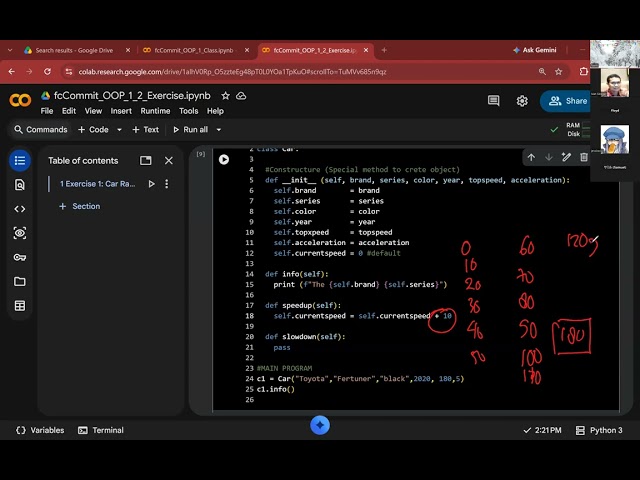The width and height of the screenshot is (640, 480).
Task: Open the Runtime menu
Action: pyautogui.click(x=155, y=111)
